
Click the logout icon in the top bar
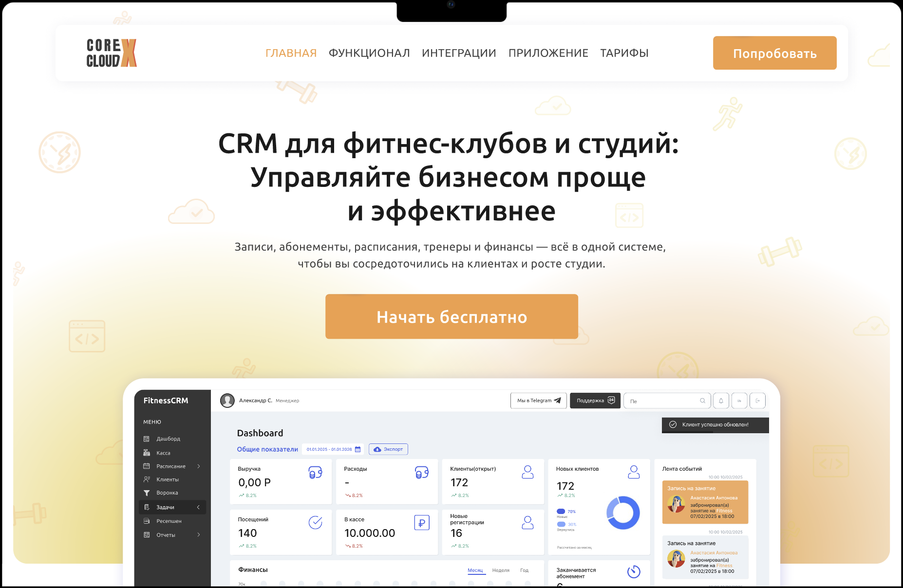(x=758, y=401)
